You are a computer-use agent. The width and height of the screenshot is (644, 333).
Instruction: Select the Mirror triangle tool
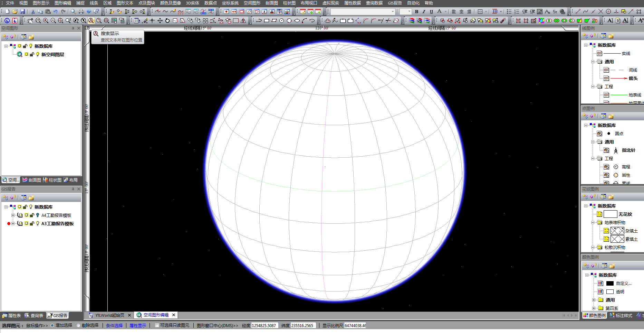(243, 21)
